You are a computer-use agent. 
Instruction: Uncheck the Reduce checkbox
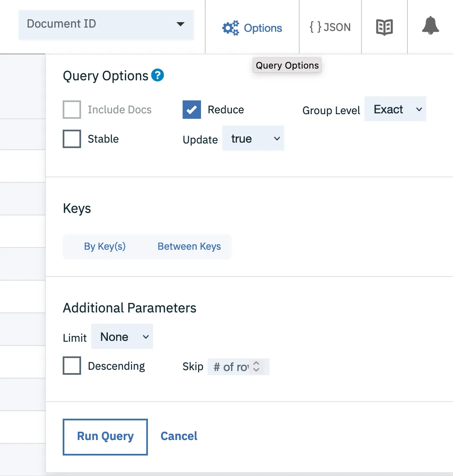[192, 110]
